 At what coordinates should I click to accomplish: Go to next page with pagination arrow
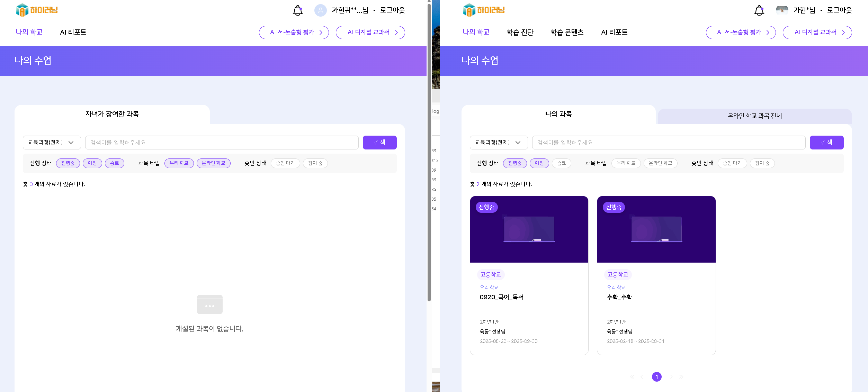click(x=671, y=377)
